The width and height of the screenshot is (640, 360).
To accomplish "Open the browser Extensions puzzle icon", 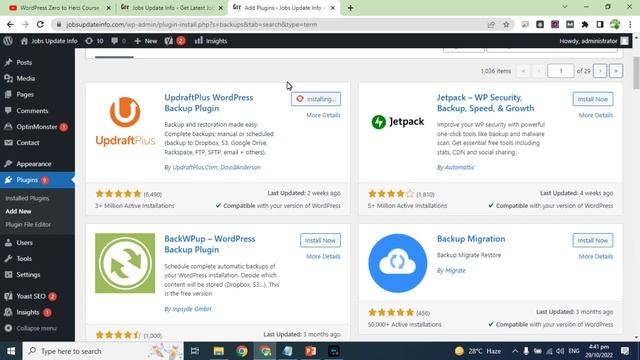I will [x=585, y=24].
